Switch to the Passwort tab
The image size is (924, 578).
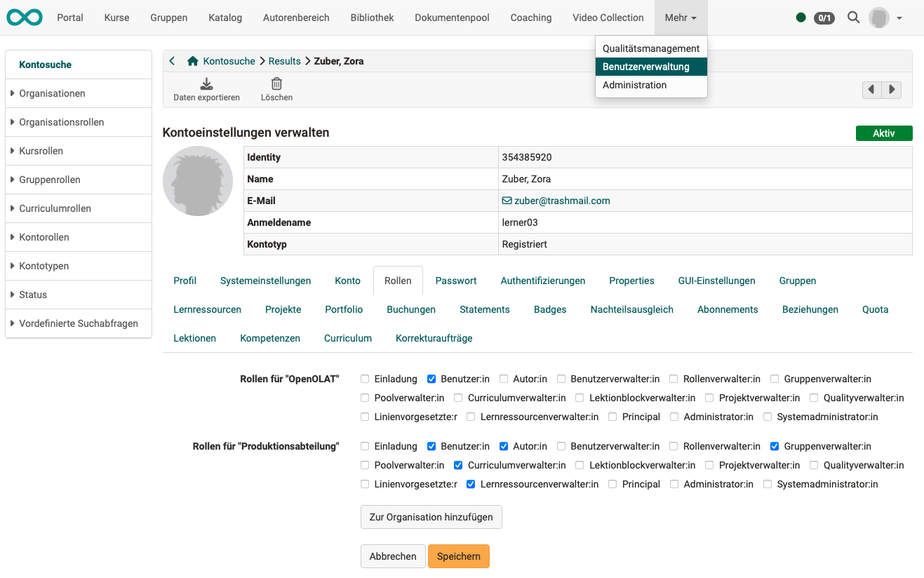pos(455,280)
